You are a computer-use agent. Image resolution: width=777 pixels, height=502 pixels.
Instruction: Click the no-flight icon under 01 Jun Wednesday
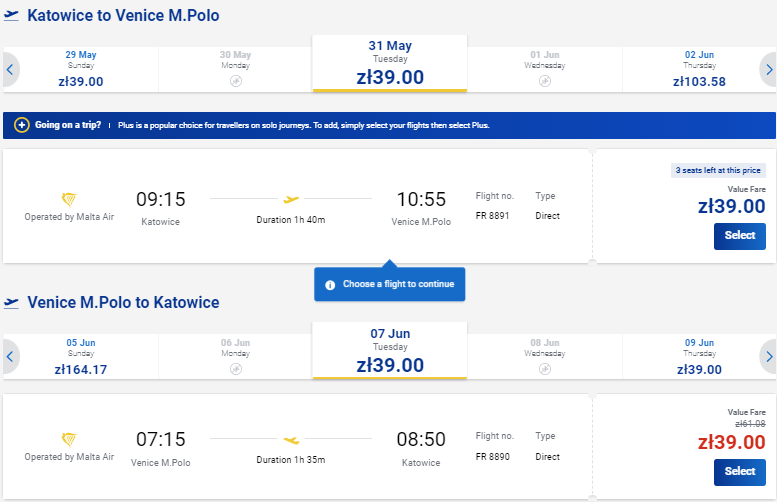pyautogui.click(x=545, y=81)
